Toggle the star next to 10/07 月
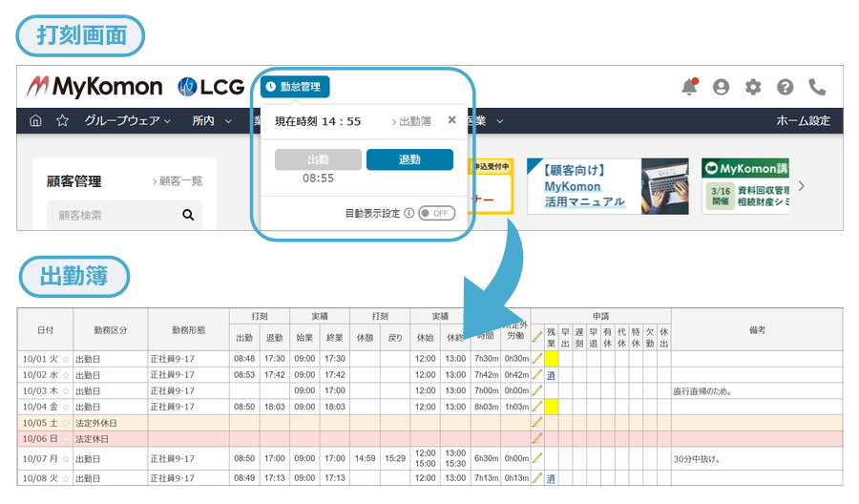The width and height of the screenshot is (859, 504). point(66,458)
